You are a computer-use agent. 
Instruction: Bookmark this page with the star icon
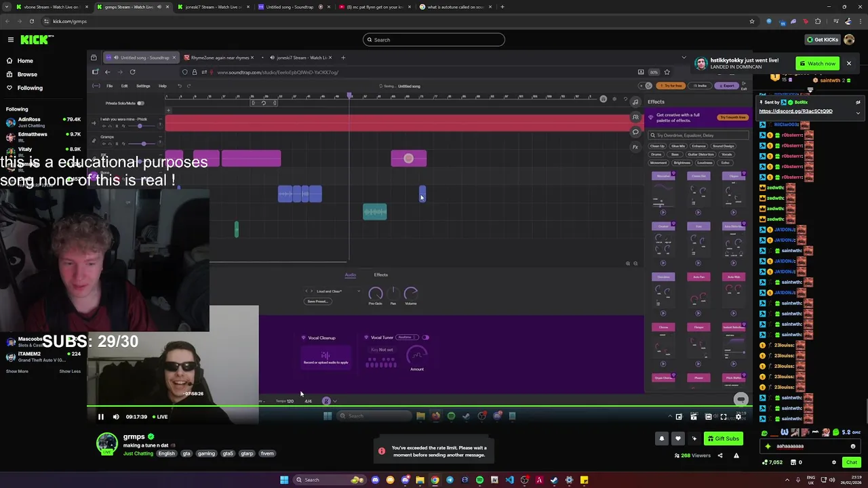point(751,21)
